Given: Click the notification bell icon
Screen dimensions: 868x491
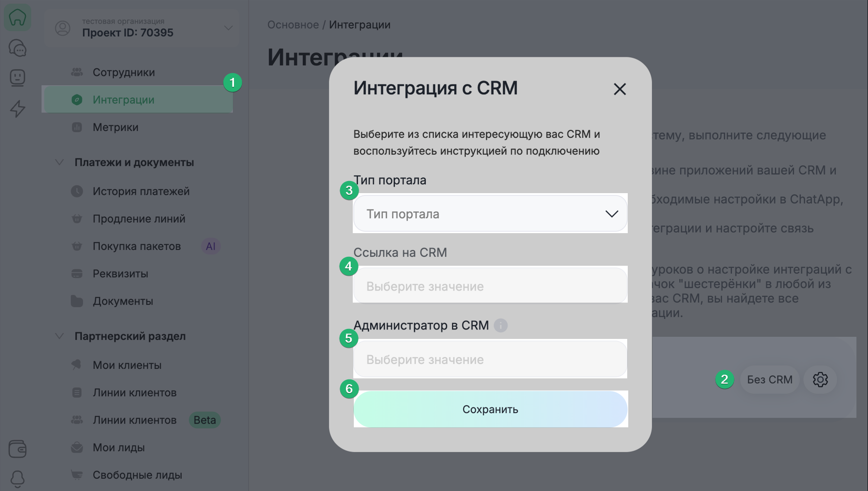Looking at the screenshot, I should coord(17,478).
